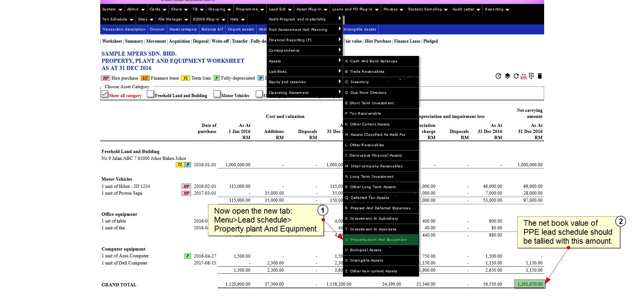The width and height of the screenshot is (644, 296).
Task: Tick the Freehold Land and Building checkbox
Action: coord(150,94)
